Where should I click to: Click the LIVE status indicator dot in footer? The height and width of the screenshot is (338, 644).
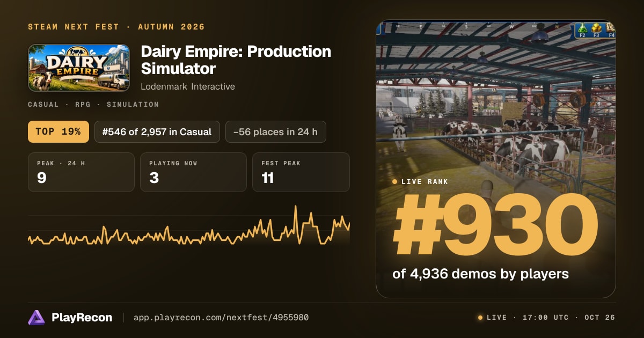480,318
